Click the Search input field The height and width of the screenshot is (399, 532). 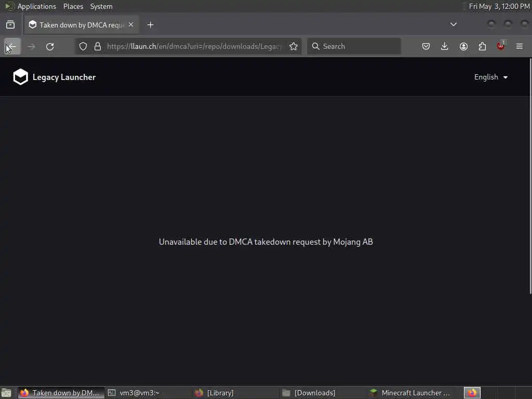tap(354, 46)
